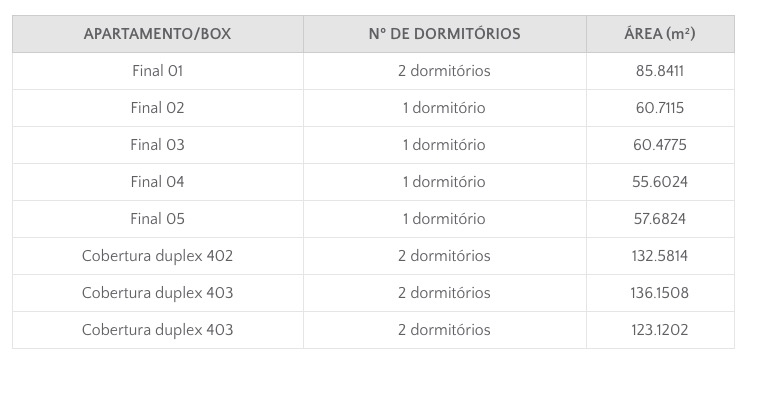This screenshot has height=417, width=757.
Task: Select "2 dormitórios" in the Final 01 row
Action: click(444, 71)
